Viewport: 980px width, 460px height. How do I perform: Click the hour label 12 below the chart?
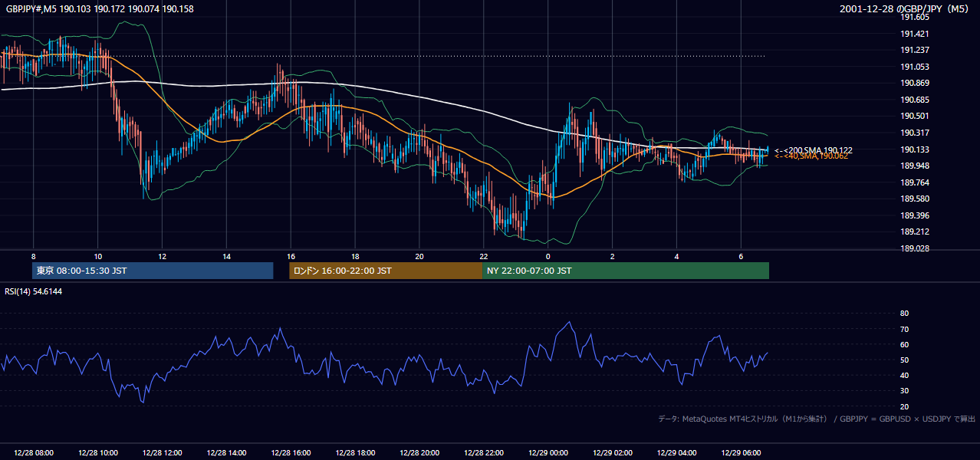click(x=163, y=256)
